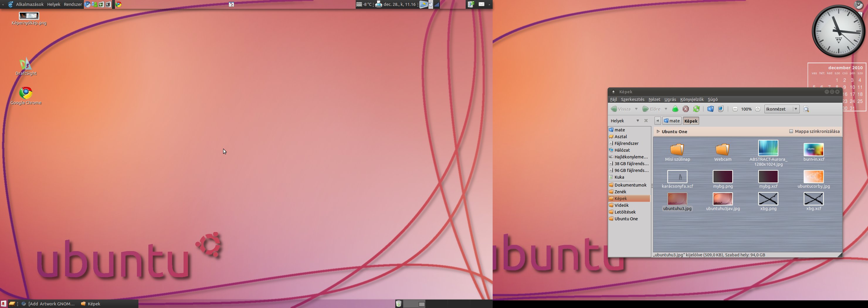Zoom in with the plus icon
This screenshot has width=868, height=308.
click(x=758, y=109)
